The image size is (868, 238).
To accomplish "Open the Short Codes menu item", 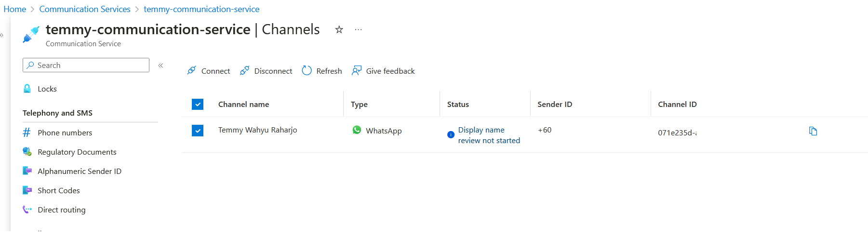I will tap(59, 190).
